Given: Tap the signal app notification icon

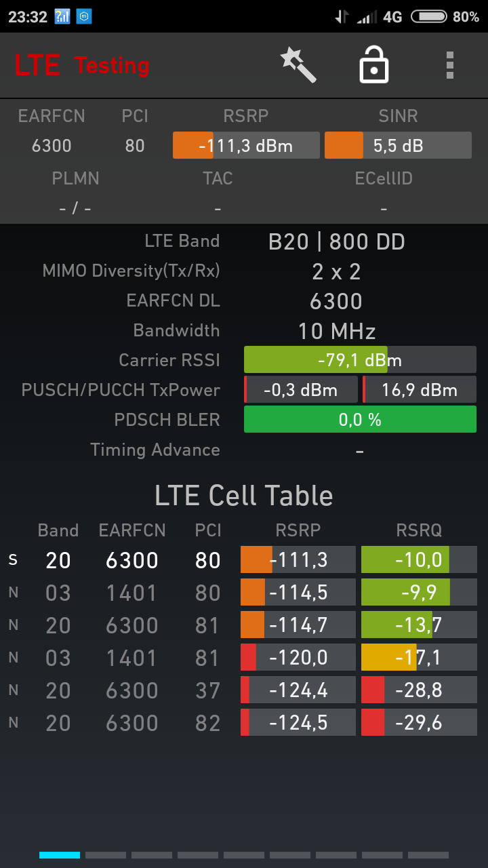Looking at the screenshot, I should 62,17.
